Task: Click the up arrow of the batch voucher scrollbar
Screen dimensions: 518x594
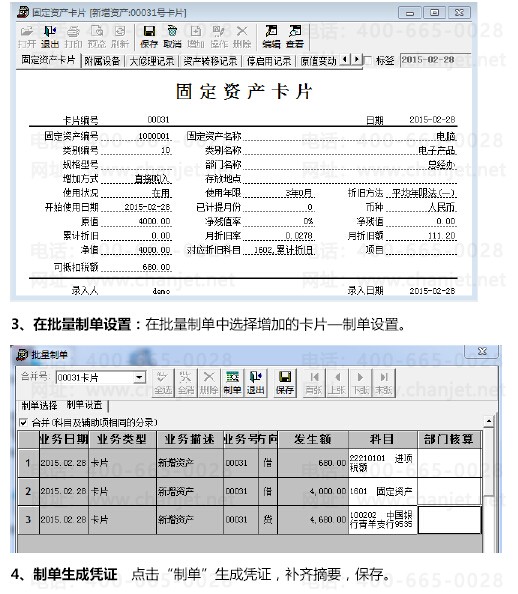Action: click(489, 421)
